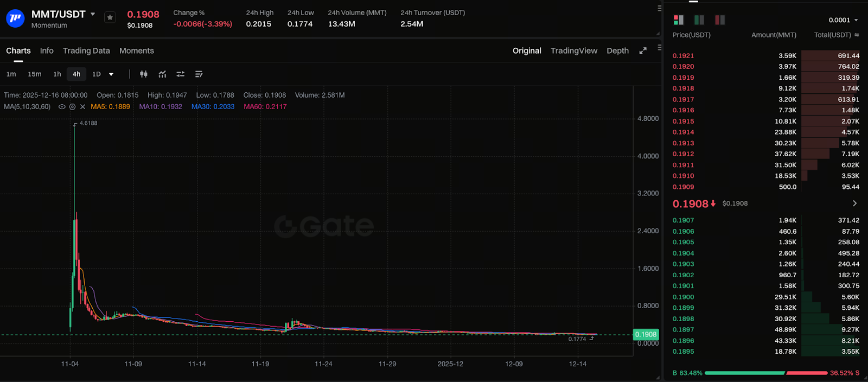
Task: Click the MA(5,10,30,60) indicator name
Action: (x=27, y=107)
